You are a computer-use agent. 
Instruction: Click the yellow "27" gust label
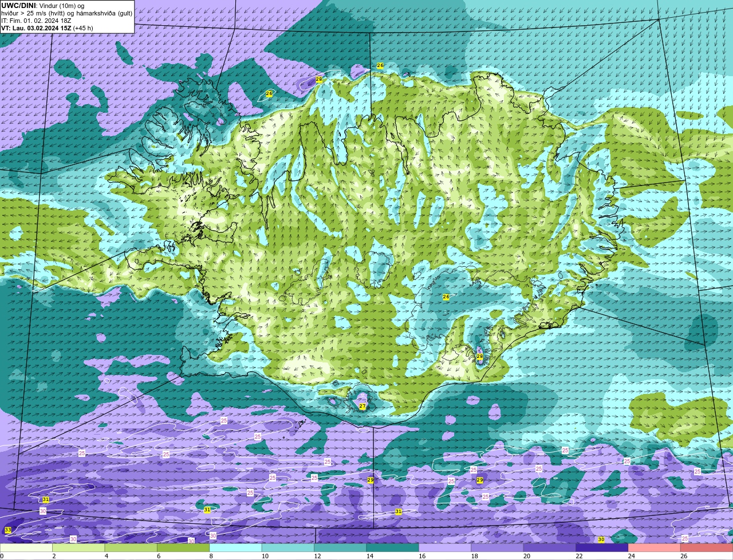pyautogui.click(x=362, y=406)
